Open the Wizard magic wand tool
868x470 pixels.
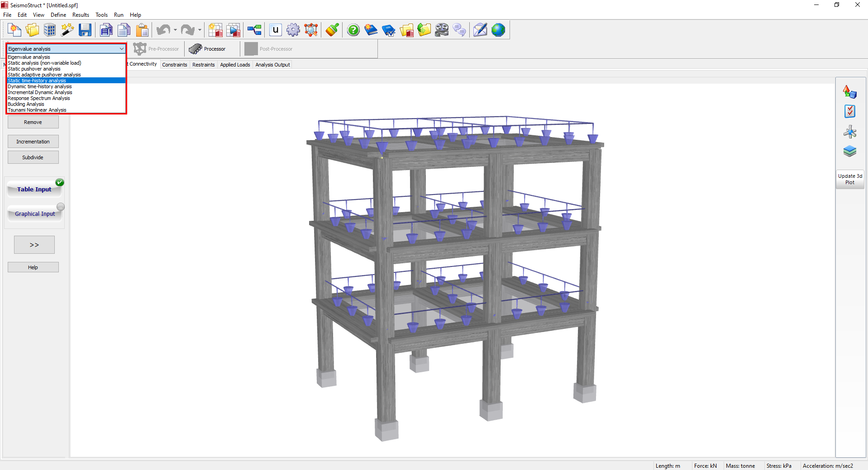(x=67, y=30)
